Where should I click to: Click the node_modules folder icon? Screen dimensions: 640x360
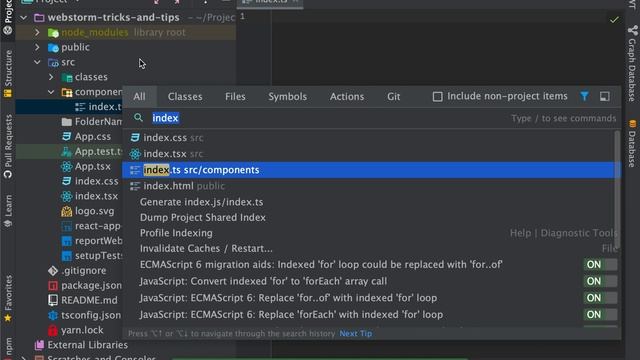point(53,33)
